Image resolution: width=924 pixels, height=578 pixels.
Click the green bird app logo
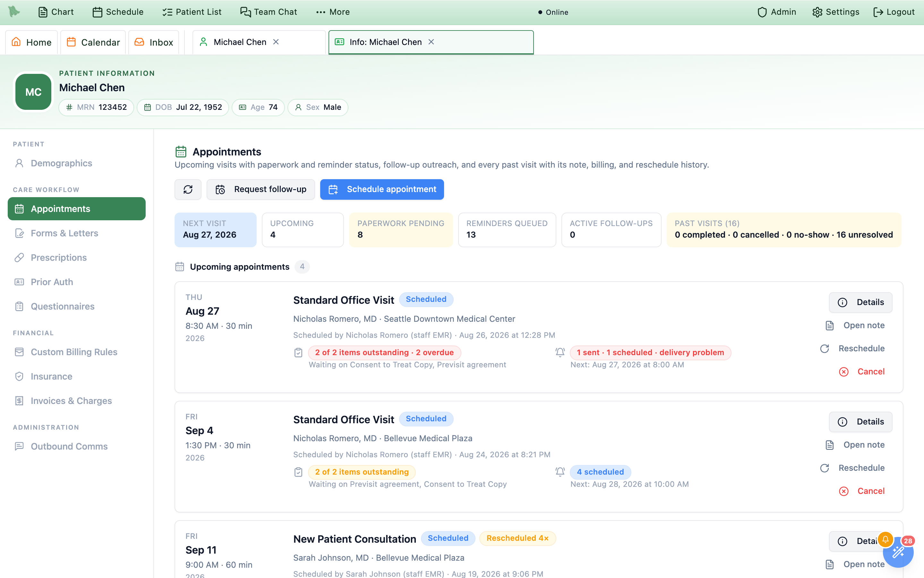coord(14,12)
